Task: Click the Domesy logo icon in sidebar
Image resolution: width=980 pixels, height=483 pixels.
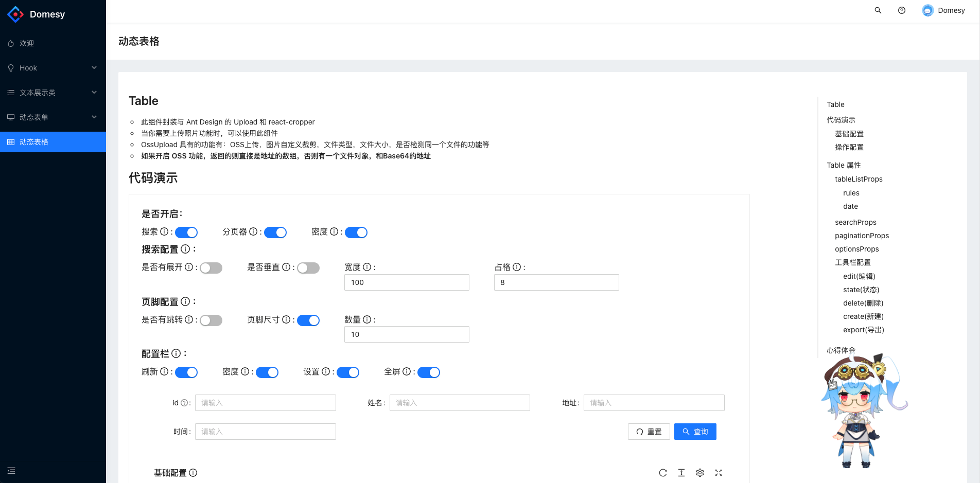Action: 15,14
